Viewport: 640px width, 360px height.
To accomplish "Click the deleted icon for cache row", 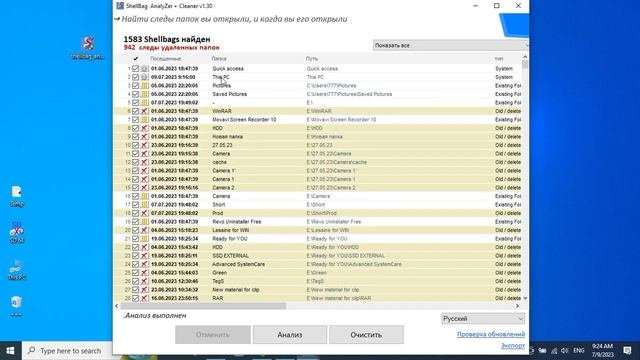I will point(144,162).
